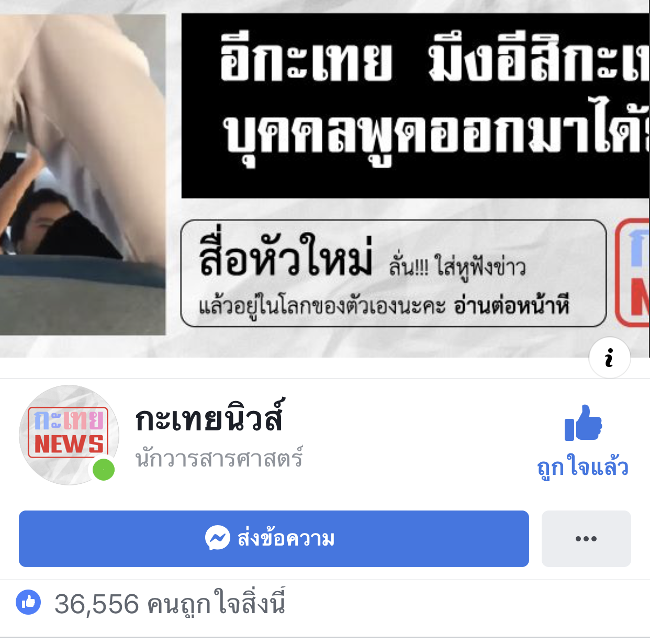Image resolution: width=650 pixels, height=644 pixels.
Task: Click the small like icon beside 36,556
Action: click(28, 602)
